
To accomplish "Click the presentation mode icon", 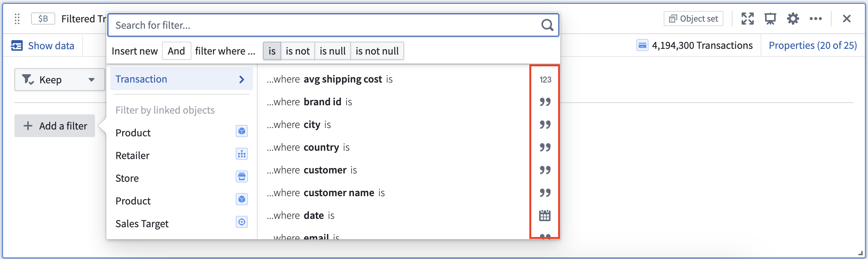I will coord(770,19).
